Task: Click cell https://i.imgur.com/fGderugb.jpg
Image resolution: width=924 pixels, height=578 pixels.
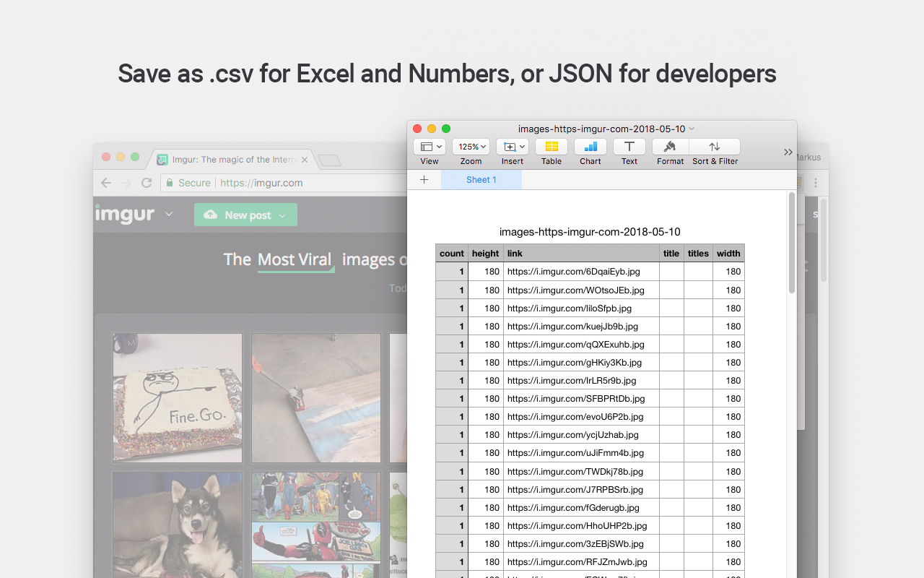Action: coord(581,507)
